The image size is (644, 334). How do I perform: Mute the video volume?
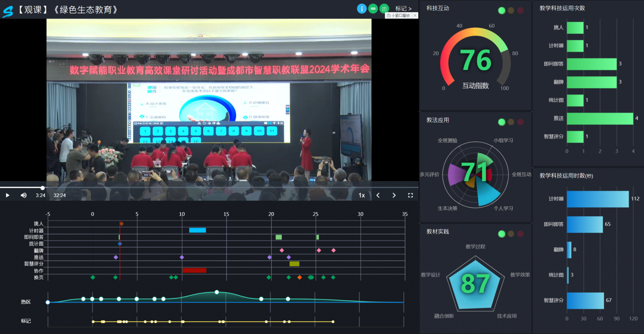coord(24,195)
